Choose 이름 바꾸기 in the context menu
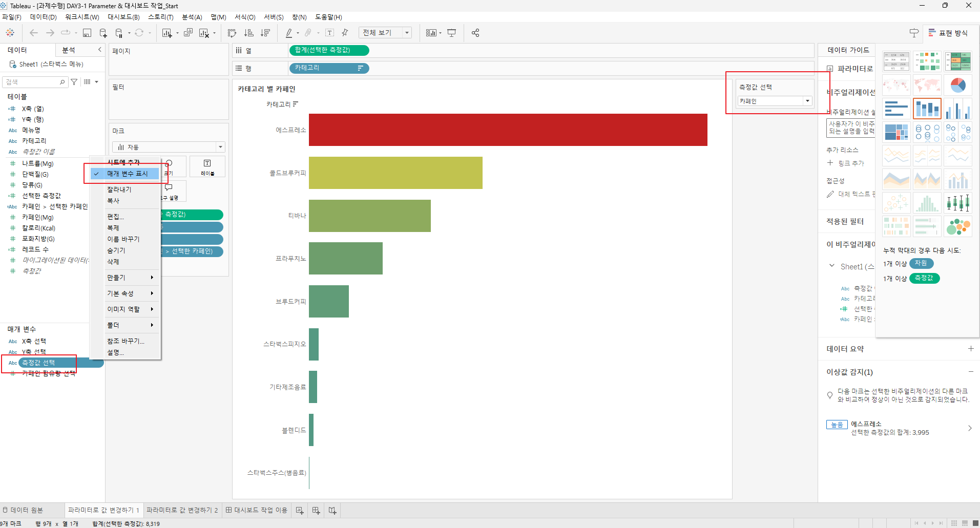The height and width of the screenshot is (528, 980). point(123,239)
